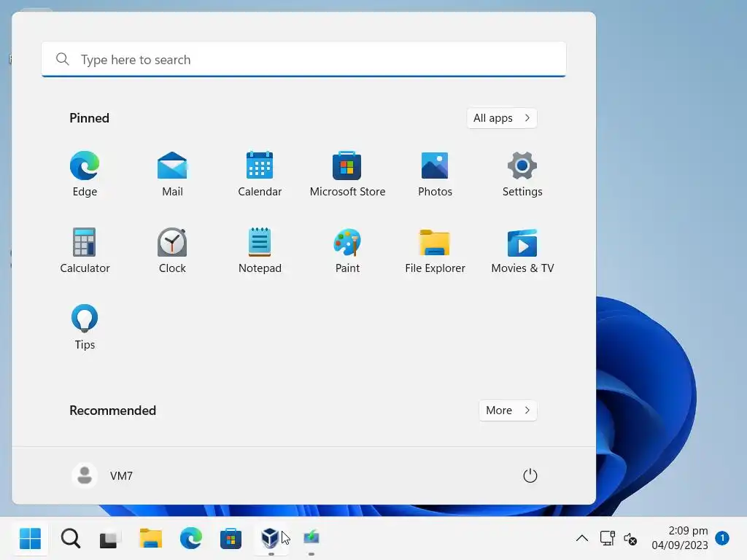The width and height of the screenshot is (747, 560).
Task: Show hidden system tray icons
Action: [x=581, y=539]
